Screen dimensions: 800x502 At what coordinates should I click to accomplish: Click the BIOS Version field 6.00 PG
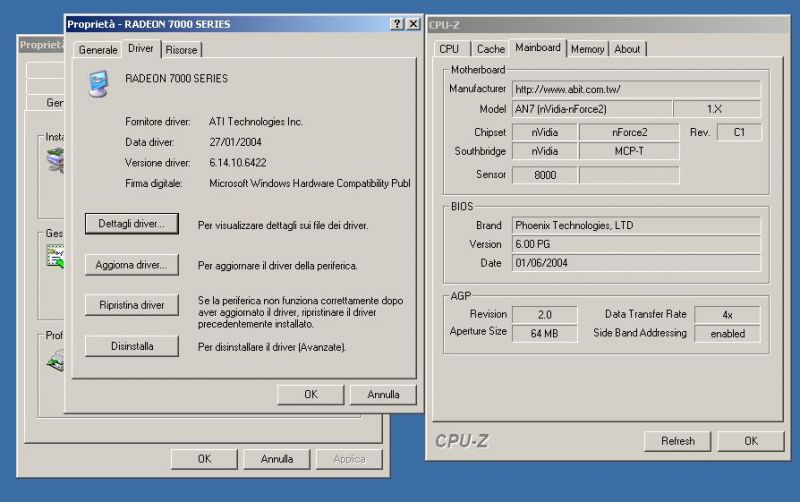click(636, 244)
